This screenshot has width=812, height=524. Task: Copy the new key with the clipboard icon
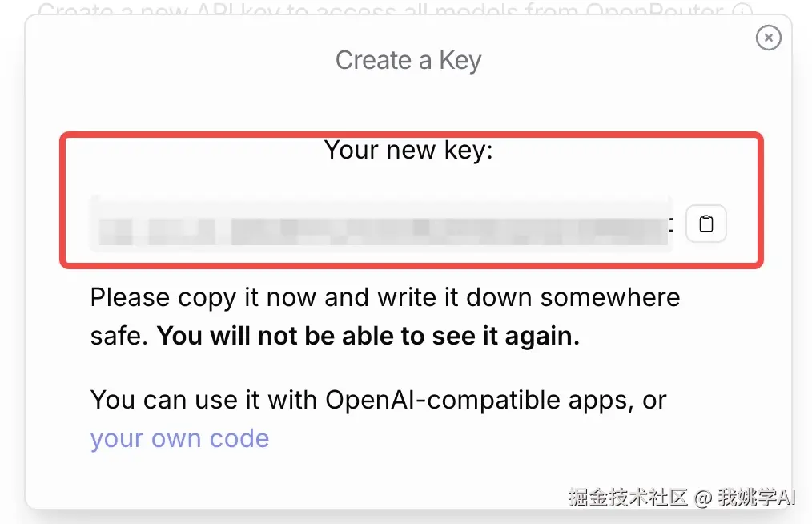tap(705, 224)
